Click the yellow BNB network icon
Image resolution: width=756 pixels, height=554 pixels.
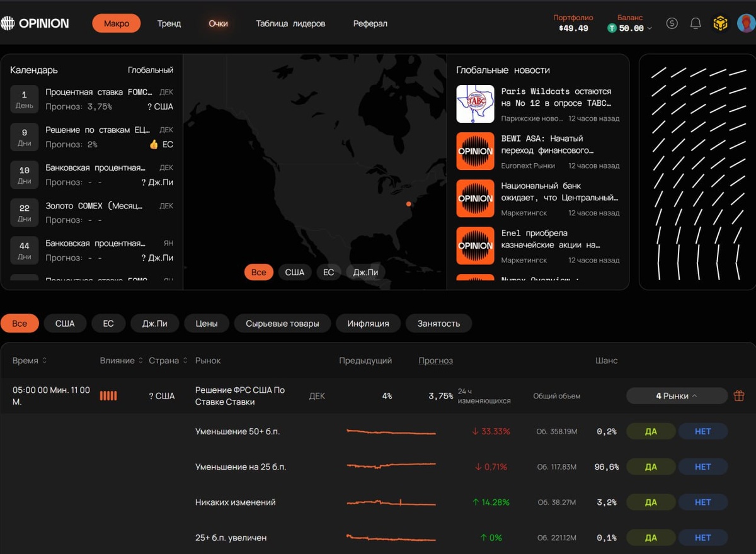tap(720, 23)
